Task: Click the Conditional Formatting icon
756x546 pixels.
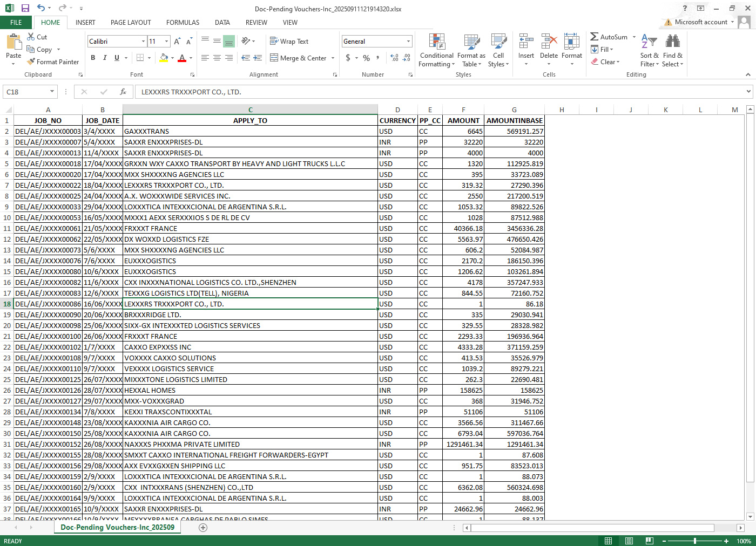Action: 436,42
